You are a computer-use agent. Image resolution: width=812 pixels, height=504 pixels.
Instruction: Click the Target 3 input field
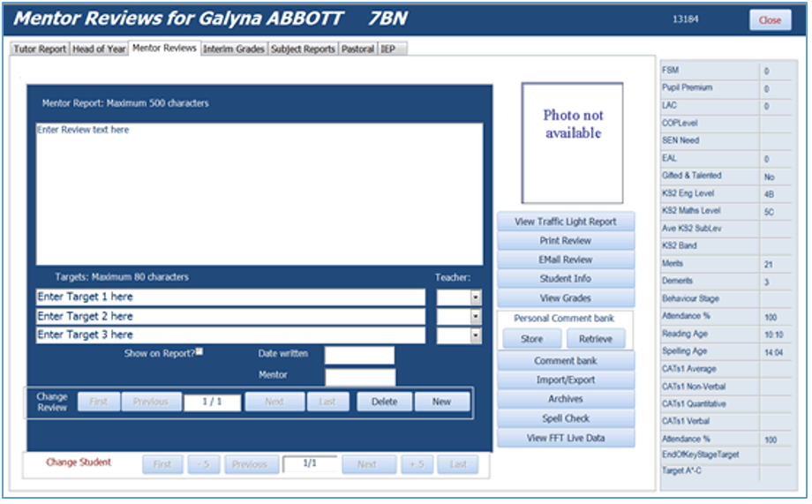click(x=230, y=335)
